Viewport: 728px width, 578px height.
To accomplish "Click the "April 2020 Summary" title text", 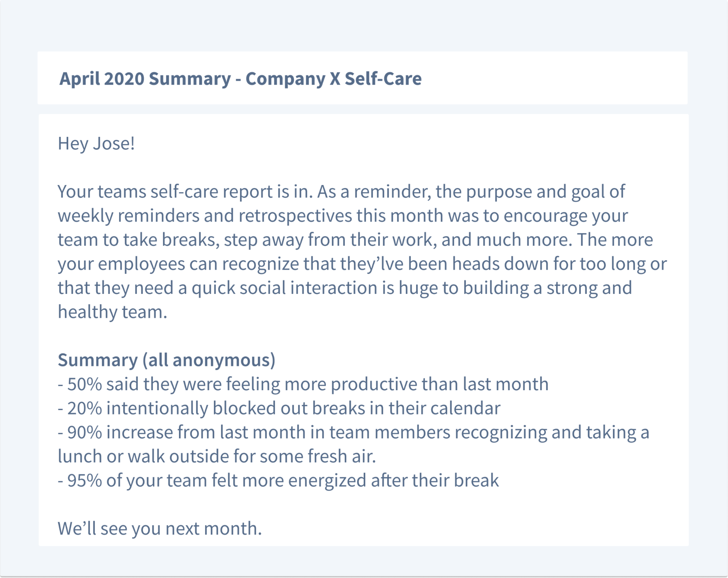I will 145,79.
